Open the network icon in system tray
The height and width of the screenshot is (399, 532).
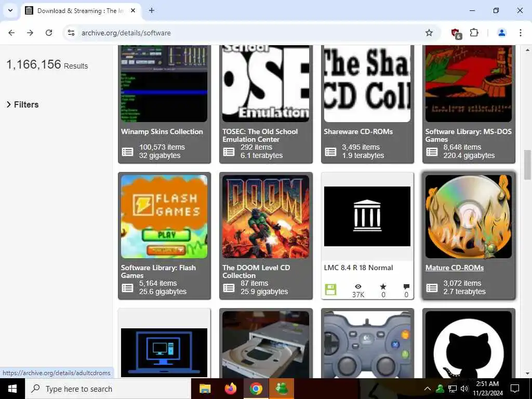[453, 389]
